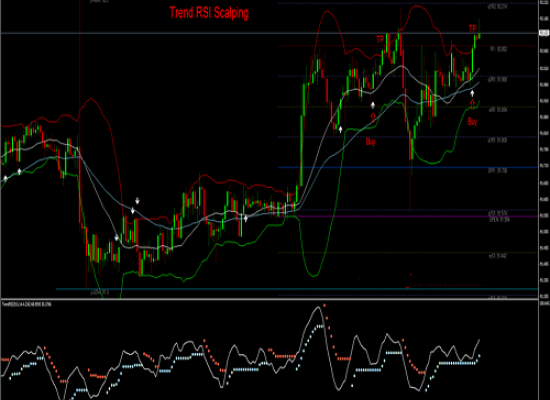Viewport: 550px width, 400px height.
Task: Select the Buy label below the middle pullback
Action: coord(371,142)
